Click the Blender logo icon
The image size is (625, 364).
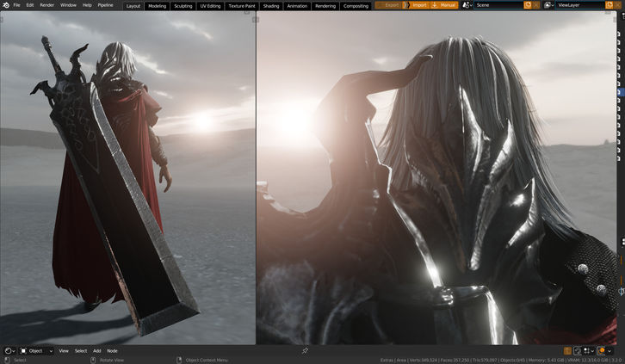(x=5, y=5)
